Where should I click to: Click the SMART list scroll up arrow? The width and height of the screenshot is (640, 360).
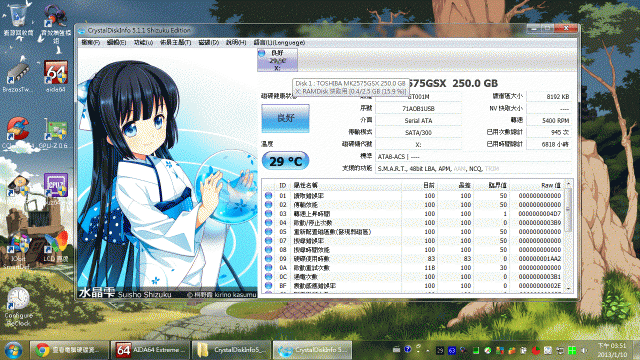click(x=569, y=185)
